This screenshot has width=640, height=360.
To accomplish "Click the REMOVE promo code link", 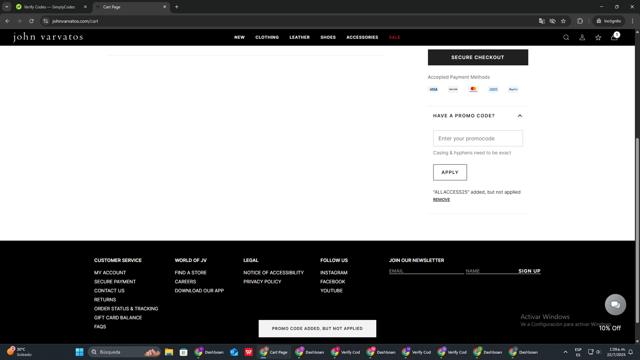I will (441, 200).
